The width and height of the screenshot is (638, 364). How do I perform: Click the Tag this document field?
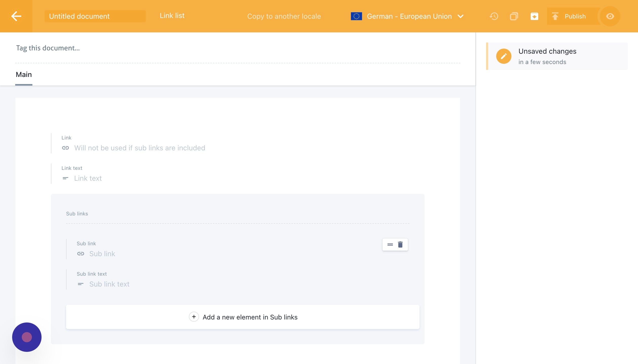[48, 48]
